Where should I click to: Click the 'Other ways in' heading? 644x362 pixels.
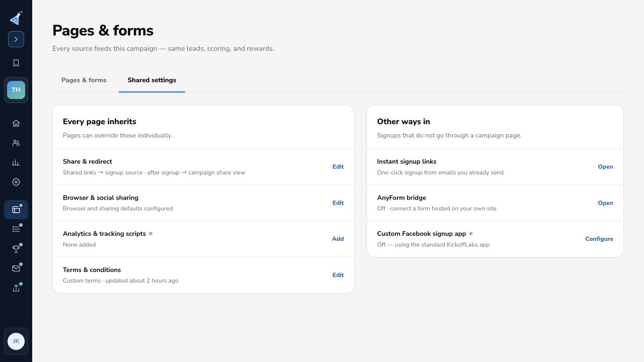tap(404, 122)
